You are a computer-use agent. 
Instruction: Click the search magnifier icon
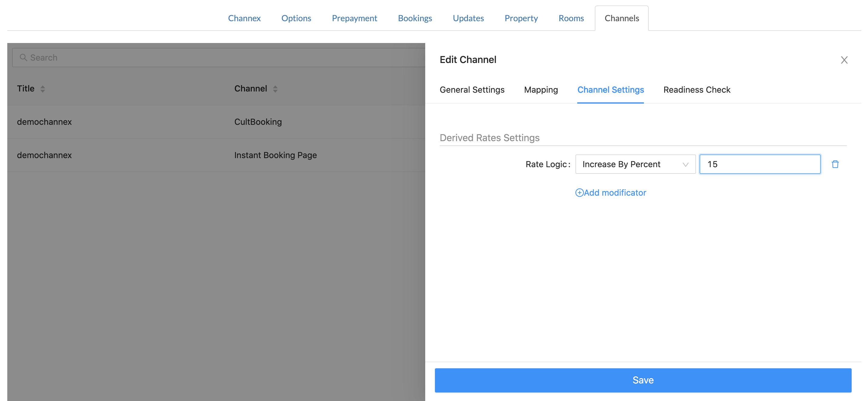tap(23, 58)
